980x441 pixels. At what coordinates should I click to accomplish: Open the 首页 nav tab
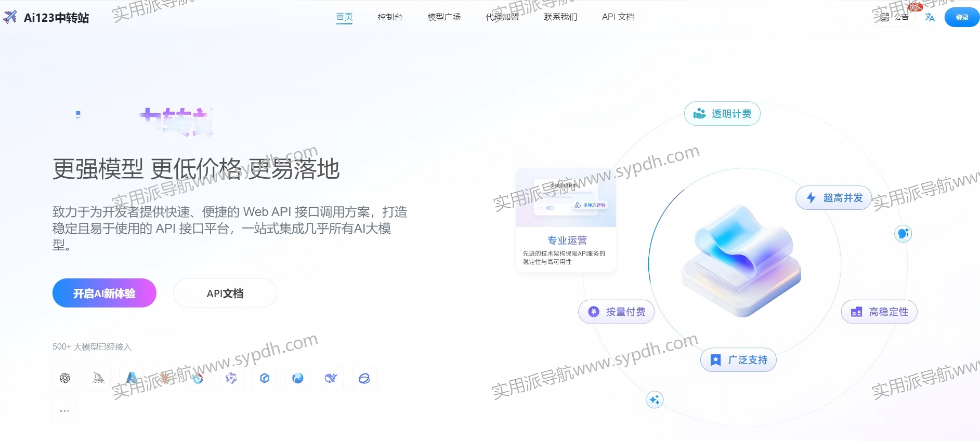coord(344,17)
